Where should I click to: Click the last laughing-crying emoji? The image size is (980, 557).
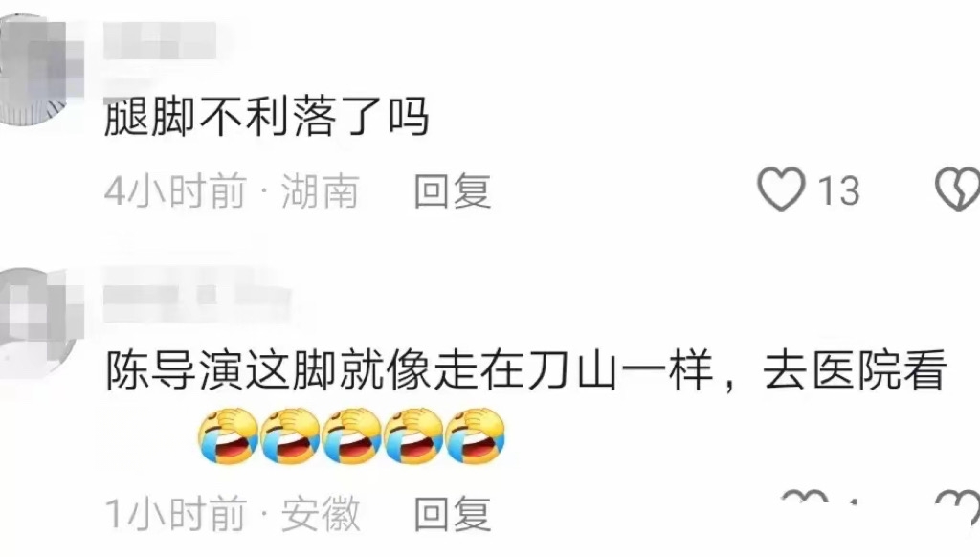[x=475, y=435]
